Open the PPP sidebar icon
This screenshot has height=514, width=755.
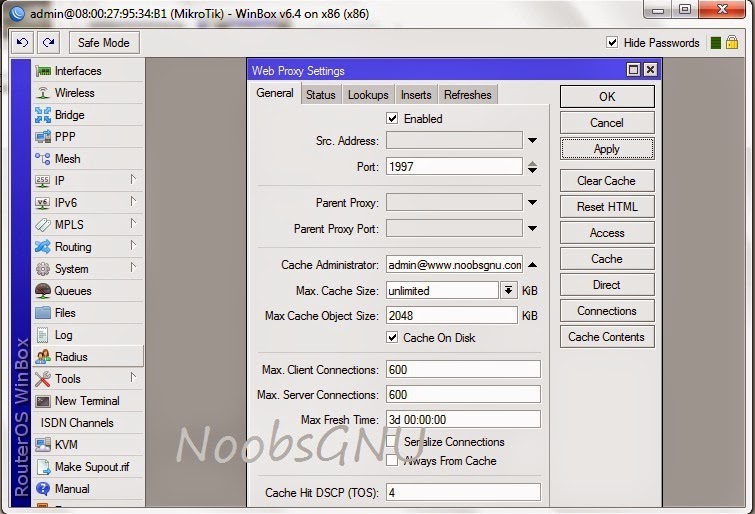[43, 137]
